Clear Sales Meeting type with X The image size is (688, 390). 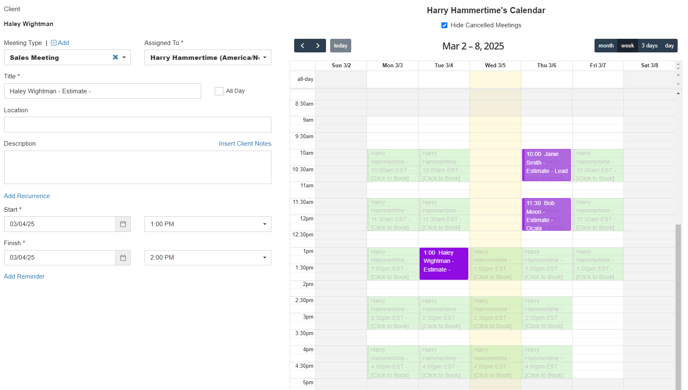[x=115, y=57]
